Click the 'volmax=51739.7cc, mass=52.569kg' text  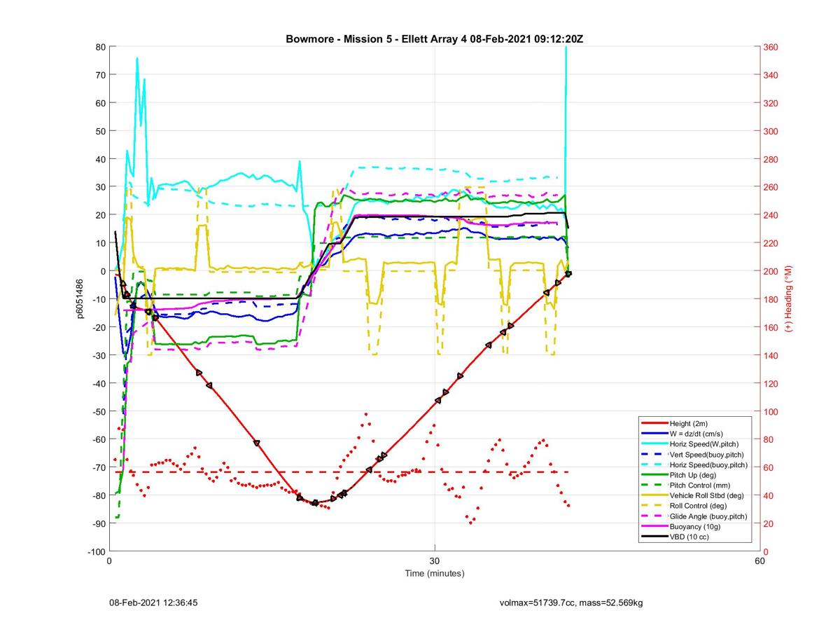571,602
